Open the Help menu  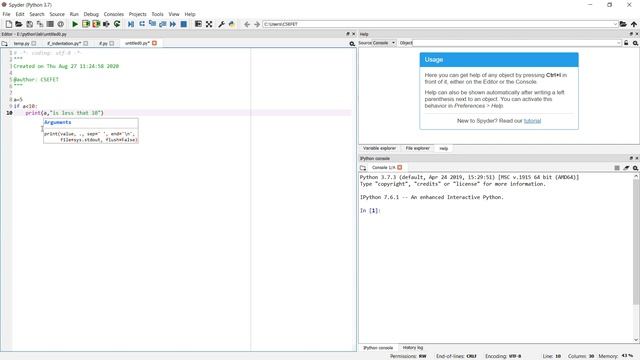(190, 14)
